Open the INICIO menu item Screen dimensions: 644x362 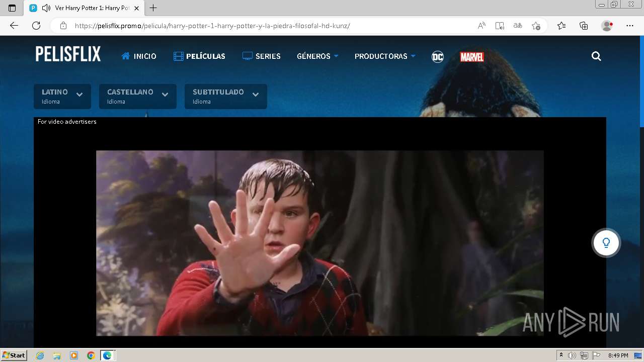(139, 56)
